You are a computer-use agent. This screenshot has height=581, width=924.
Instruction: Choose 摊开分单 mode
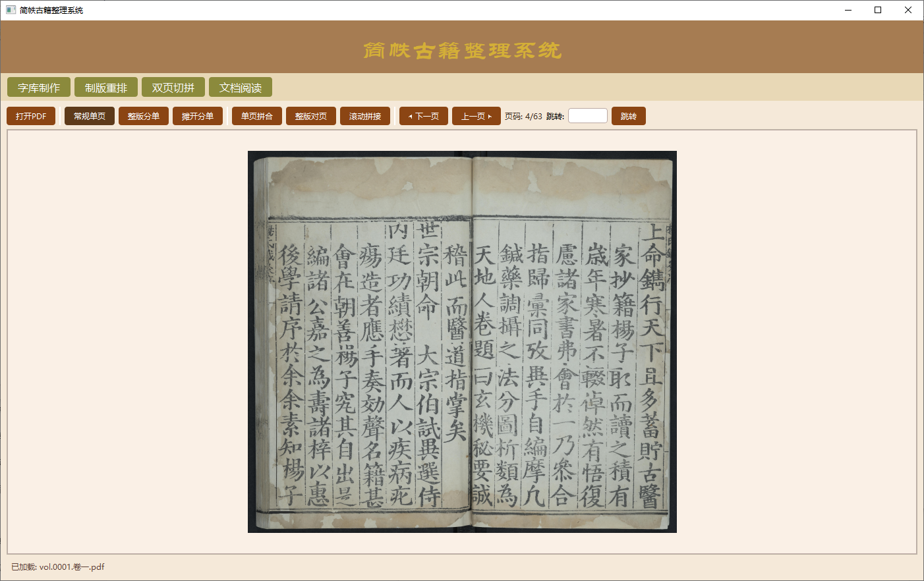point(198,116)
